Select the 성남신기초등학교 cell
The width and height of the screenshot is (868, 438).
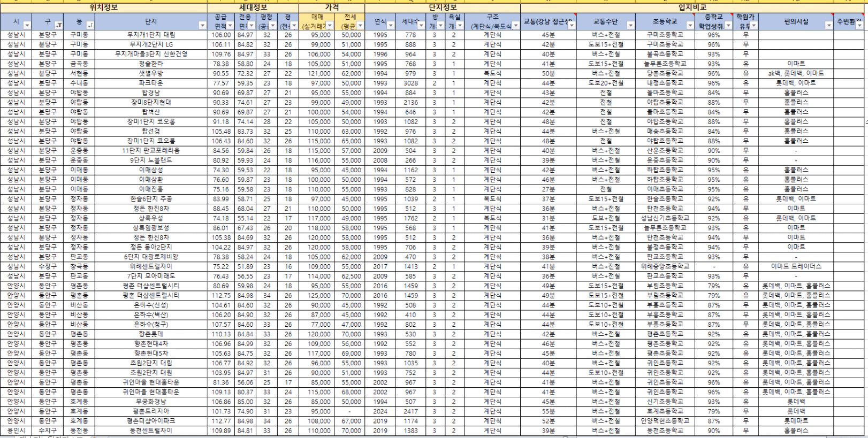point(665,218)
